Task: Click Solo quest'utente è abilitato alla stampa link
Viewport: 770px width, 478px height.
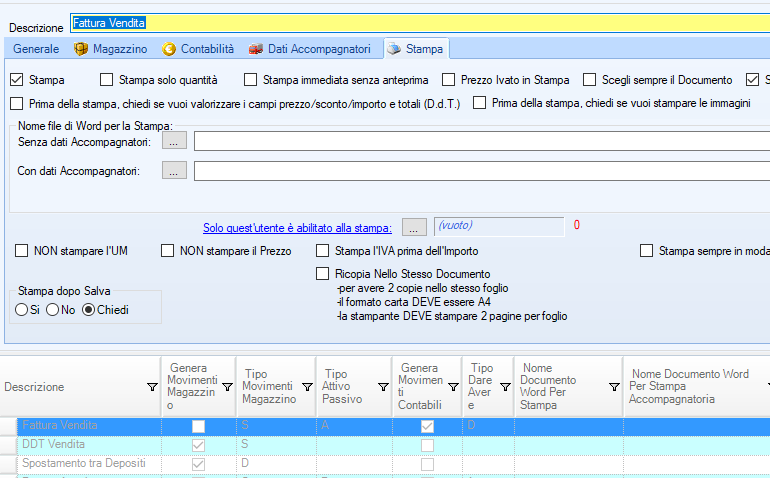Action: click(x=299, y=227)
